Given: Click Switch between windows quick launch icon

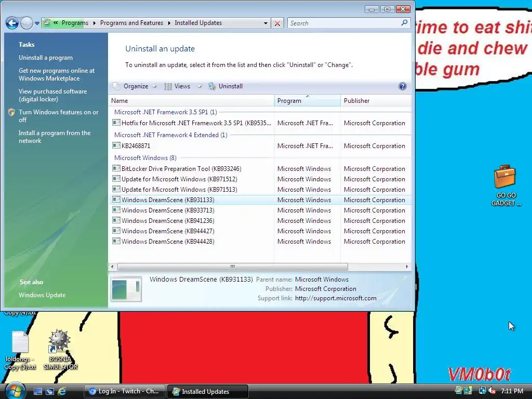Looking at the screenshot, I should [49, 391].
